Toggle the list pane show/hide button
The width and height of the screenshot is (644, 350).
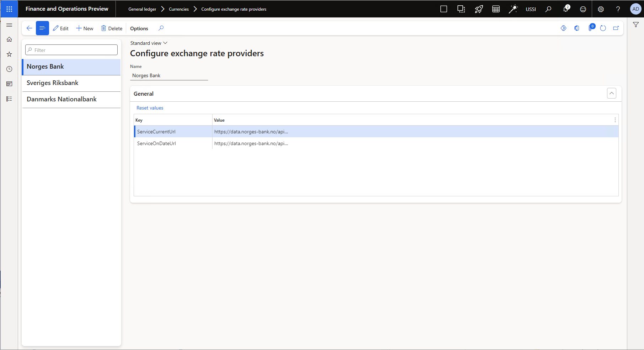tap(42, 28)
